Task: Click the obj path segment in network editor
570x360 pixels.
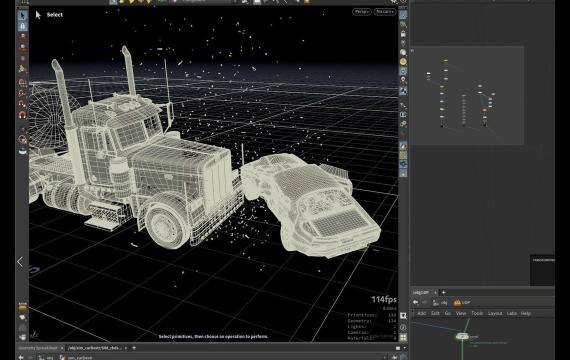Action: (x=440, y=302)
